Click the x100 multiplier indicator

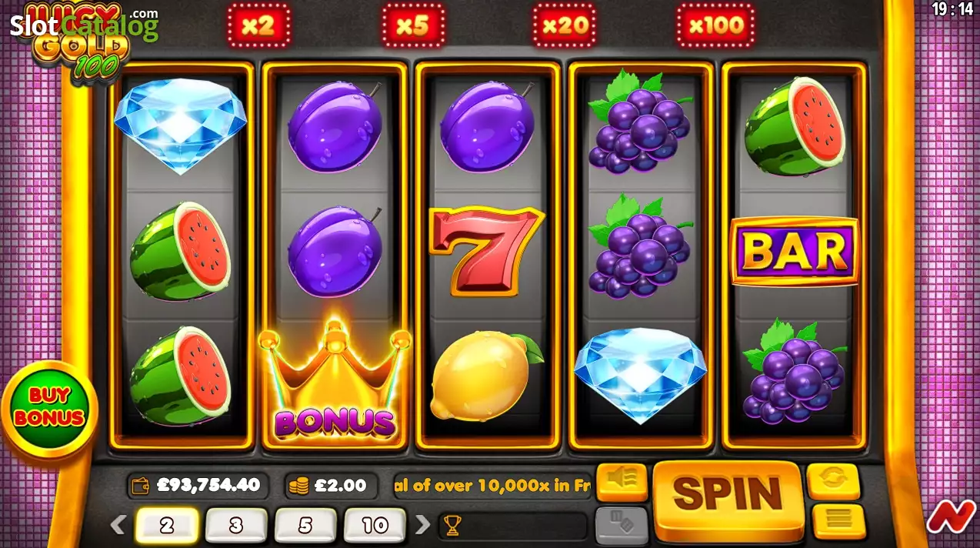click(x=715, y=26)
